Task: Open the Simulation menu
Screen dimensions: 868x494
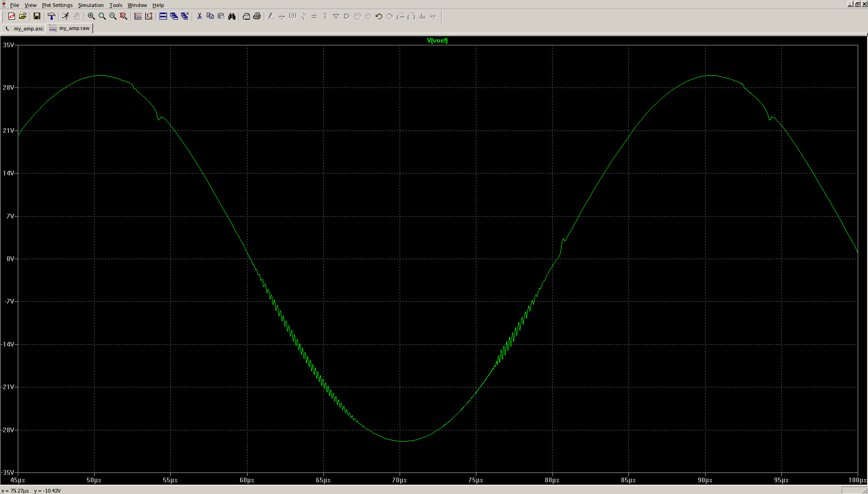Action: click(x=91, y=5)
